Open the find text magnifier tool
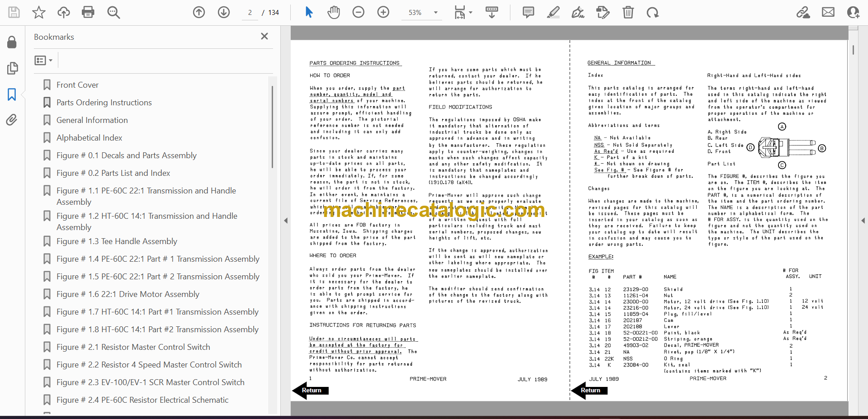 [113, 12]
